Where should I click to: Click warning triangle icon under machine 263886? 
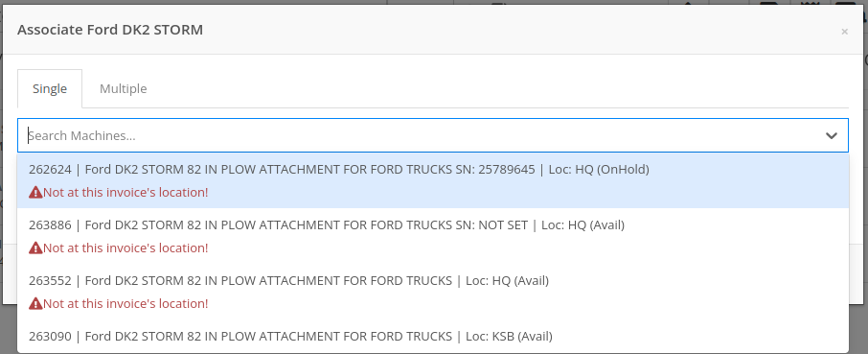35,248
